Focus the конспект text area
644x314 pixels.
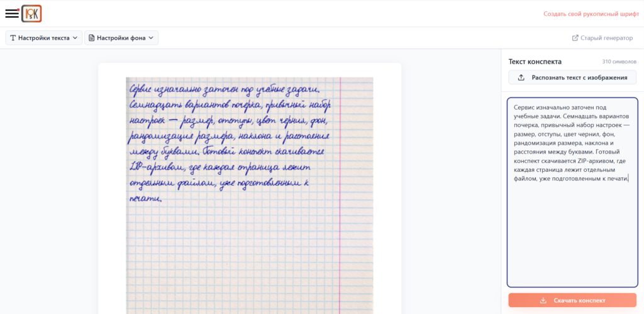pos(572,193)
